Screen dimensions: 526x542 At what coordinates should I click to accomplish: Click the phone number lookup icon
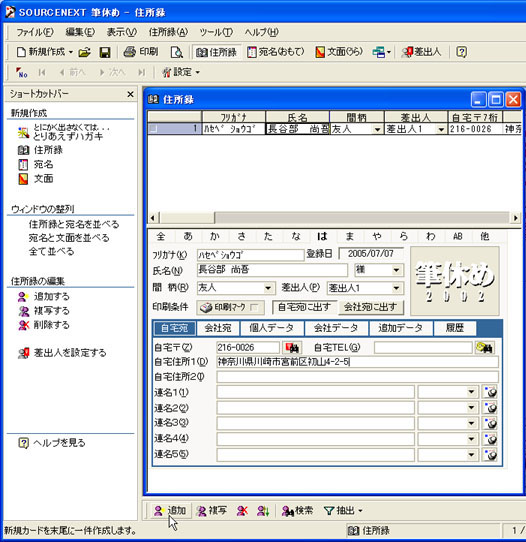pos(485,347)
